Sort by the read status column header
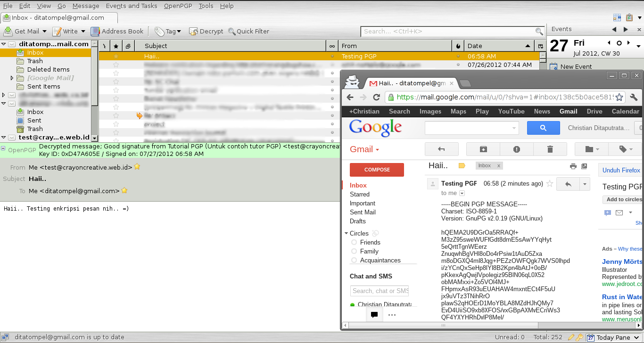644x343 pixels. pyautogui.click(x=332, y=46)
